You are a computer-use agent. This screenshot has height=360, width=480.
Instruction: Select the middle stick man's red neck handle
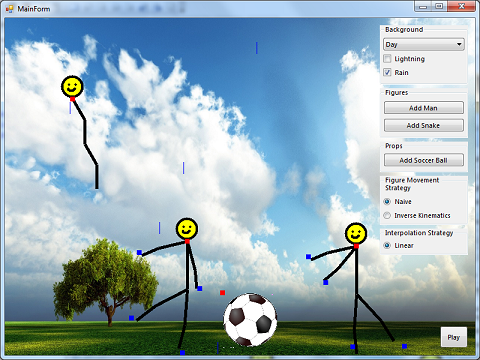(187, 241)
